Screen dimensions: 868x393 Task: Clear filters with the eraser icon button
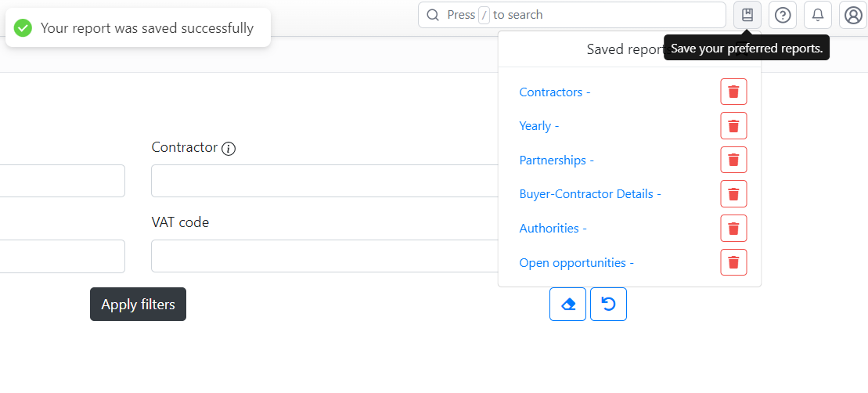coord(568,304)
